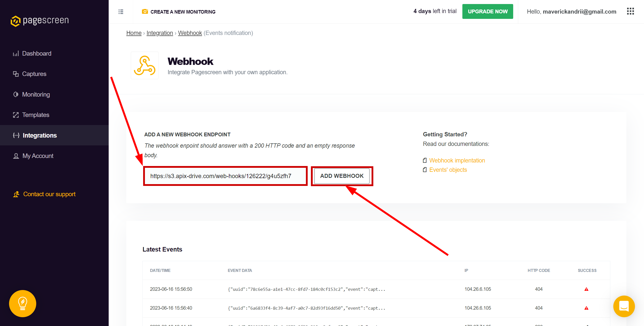This screenshot has width=644, height=326.
Task: Click the camera icon beside Create a New Monitoring
Action: 145,12
